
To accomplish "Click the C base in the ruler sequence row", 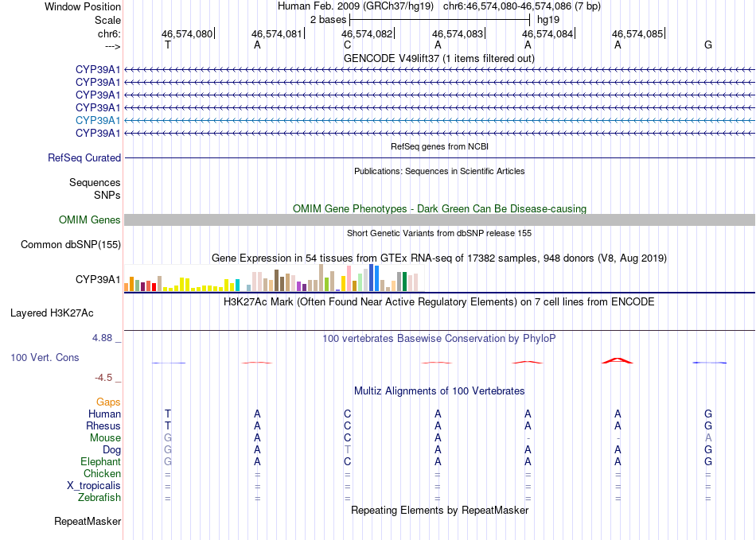I will click(348, 45).
